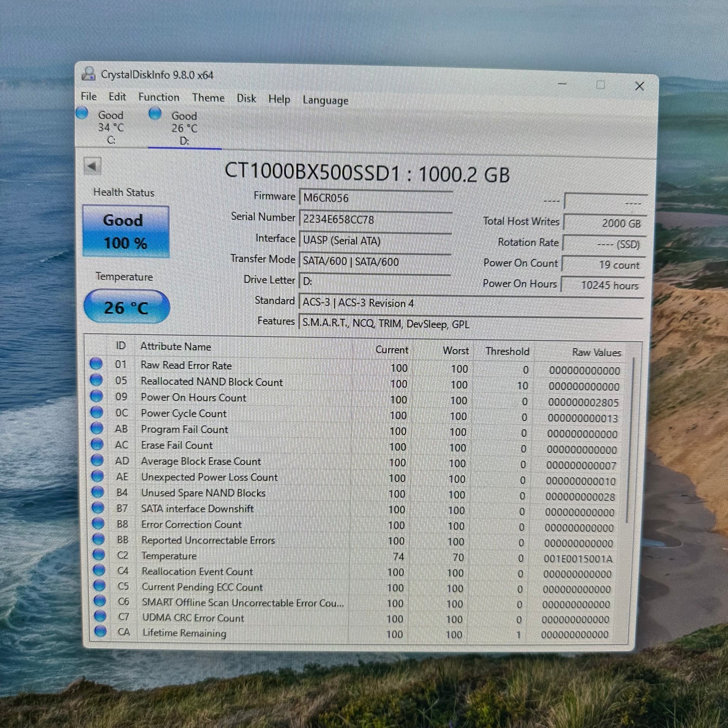Click the status orb for Unused Spare NAND Blocks
Image resolution: width=728 pixels, height=728 pixels.
[x=98, y=492]
